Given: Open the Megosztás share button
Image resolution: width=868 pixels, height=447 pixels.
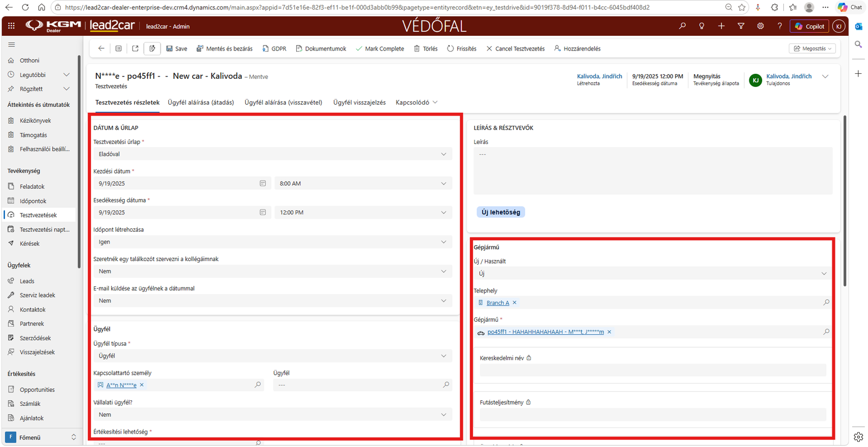Looking at the screenshot, I should coord(812,48).
